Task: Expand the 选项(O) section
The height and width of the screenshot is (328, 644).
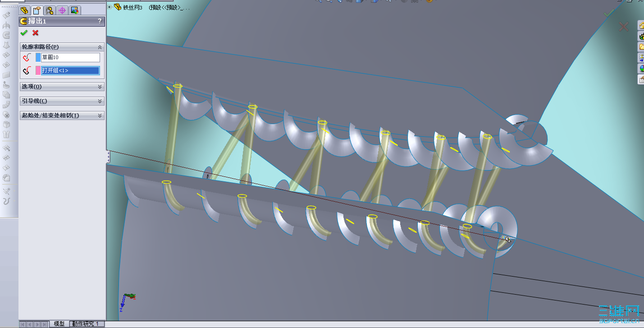Action: click(100, 87)
